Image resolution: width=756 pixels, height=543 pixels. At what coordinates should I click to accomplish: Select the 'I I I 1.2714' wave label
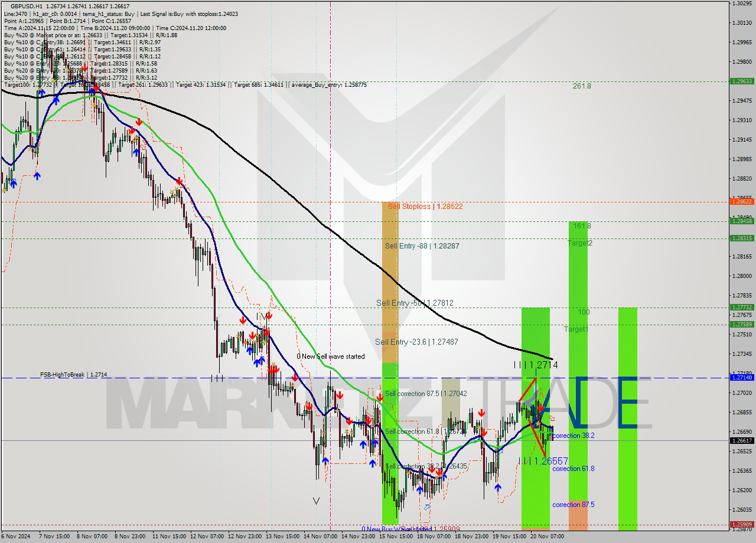[536, 365]
